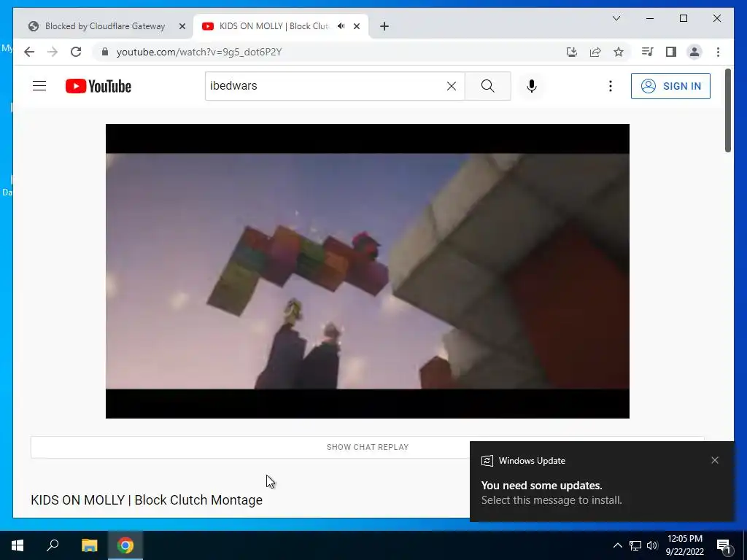
Task: Toggle Chrome side panel
Action: coord(671,52)
